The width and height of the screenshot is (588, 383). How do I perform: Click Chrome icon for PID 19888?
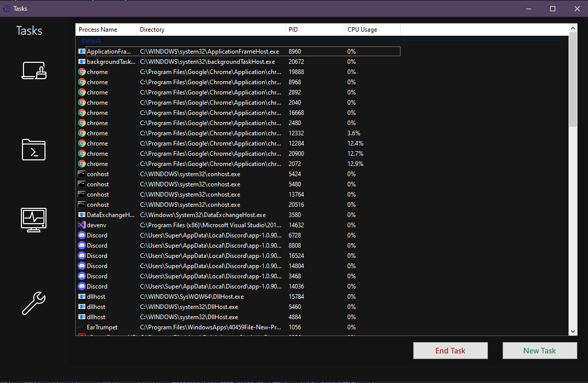tap(82, 72)
